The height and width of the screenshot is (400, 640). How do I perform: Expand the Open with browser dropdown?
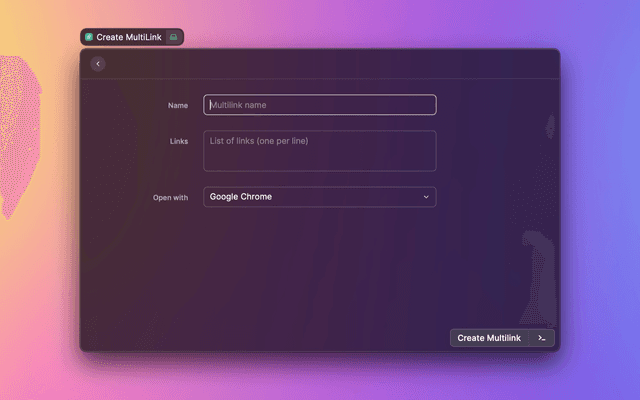pyautogui.click(x=320, y=197)
